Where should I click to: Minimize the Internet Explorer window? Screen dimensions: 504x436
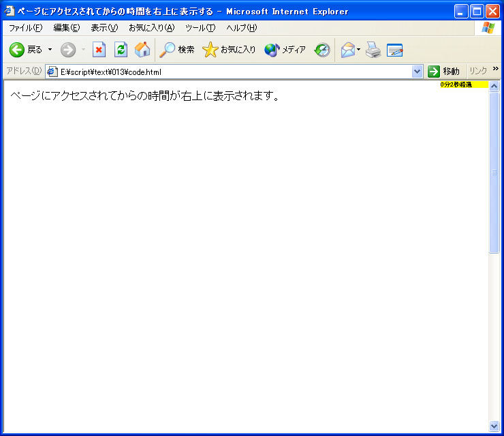click(x=461, y=12)
